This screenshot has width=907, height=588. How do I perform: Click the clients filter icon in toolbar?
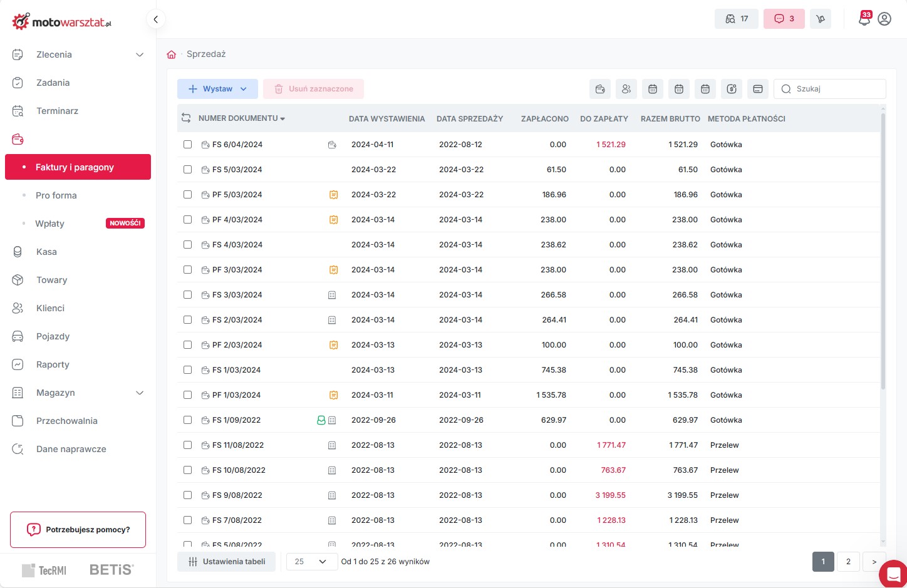pyautogui.click(x=626, y=89)
